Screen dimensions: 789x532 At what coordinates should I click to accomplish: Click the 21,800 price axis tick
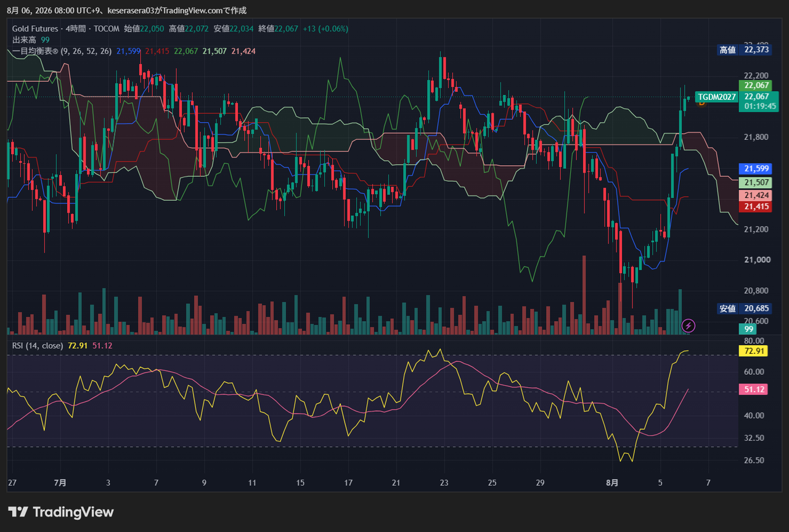click(x=756, y=137)
